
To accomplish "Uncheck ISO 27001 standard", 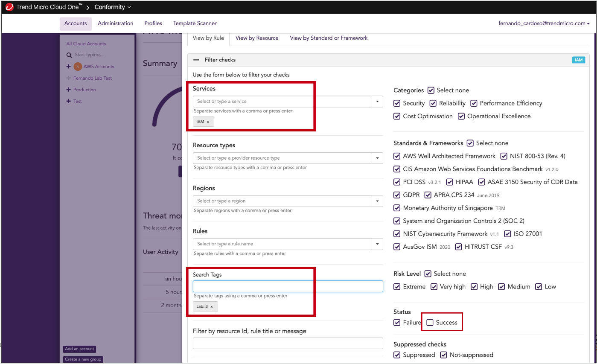I will 507,234.
